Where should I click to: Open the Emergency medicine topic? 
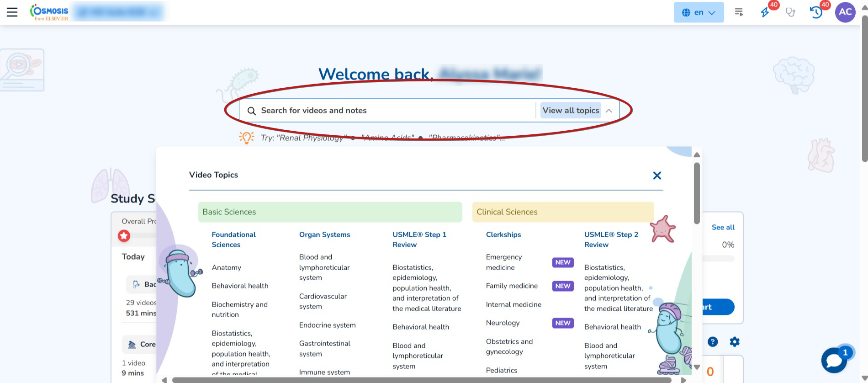503,262
